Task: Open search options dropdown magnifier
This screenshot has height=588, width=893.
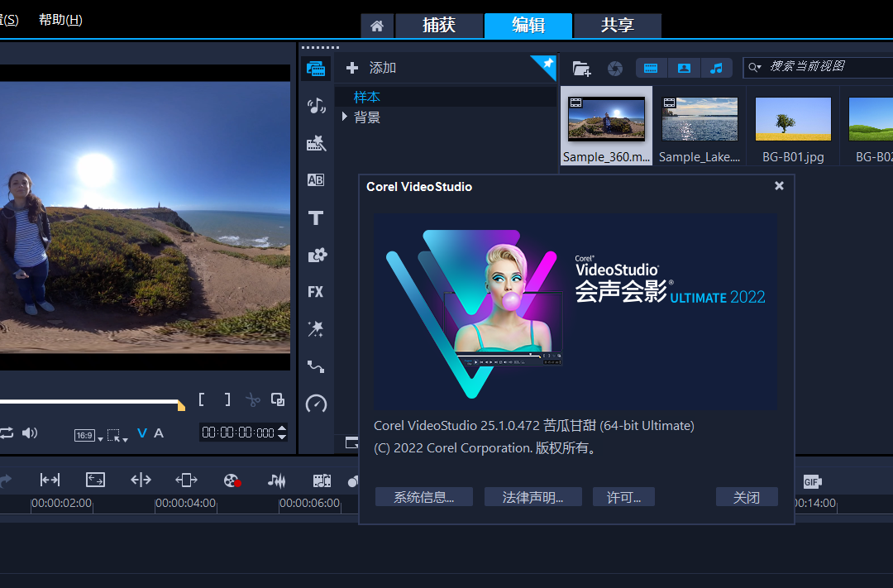Action: 755,67
